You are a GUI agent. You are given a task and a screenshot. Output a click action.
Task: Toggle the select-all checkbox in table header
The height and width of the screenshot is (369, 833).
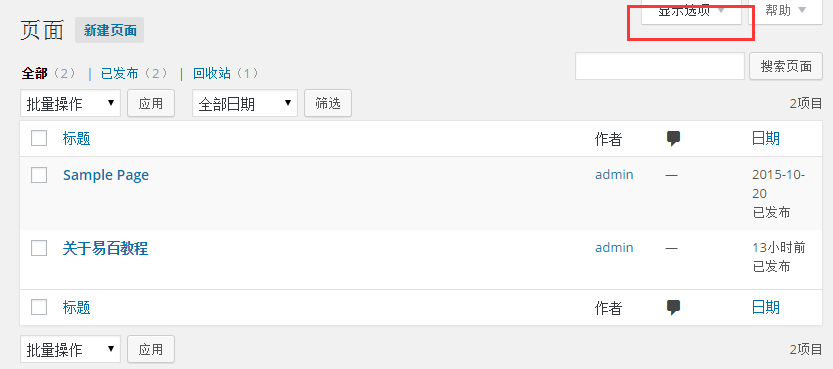(x=39, y=138)
